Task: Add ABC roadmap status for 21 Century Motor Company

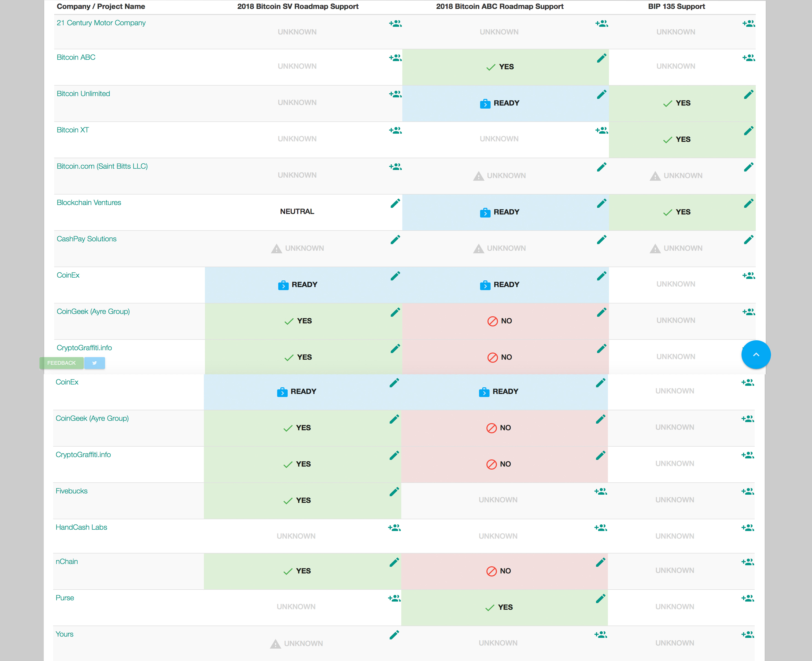Action: pyautogui.click(x=602, y=24)
